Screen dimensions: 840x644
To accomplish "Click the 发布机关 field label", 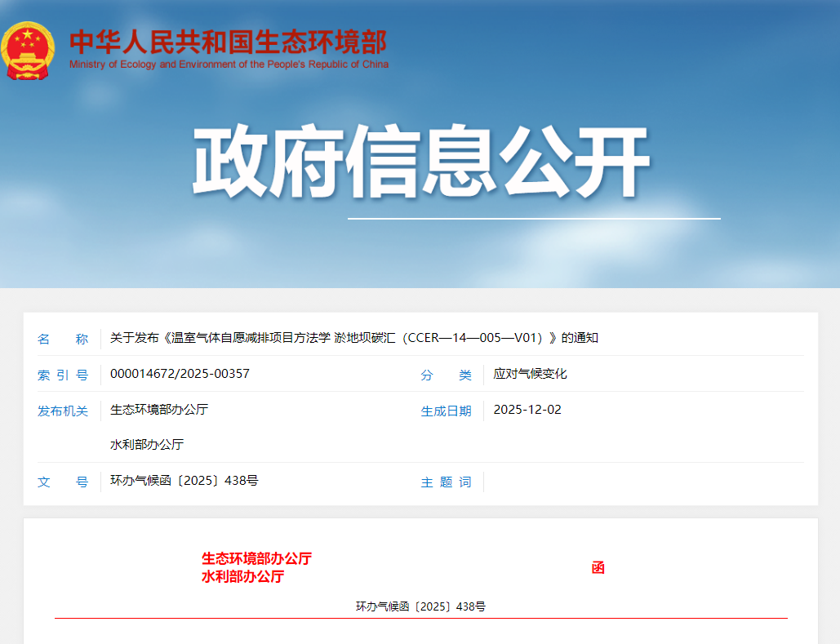I will pos(63,411).
